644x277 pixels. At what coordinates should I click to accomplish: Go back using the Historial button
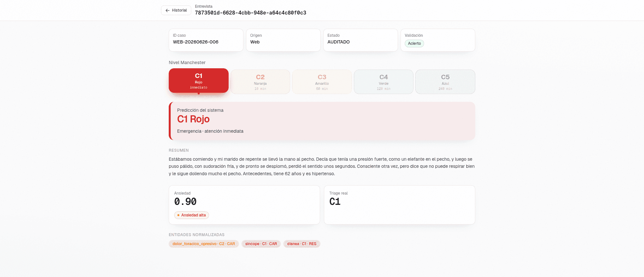(x=176, y=10)
